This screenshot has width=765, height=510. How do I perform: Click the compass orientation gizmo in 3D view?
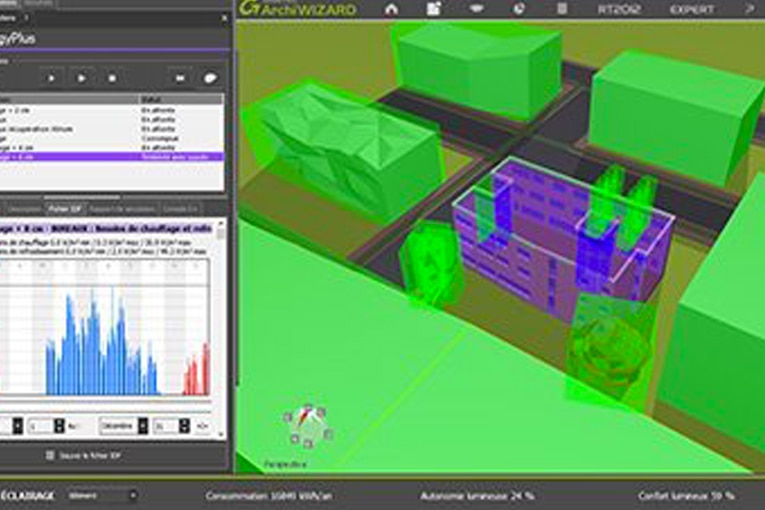click(x=309, y=427)
